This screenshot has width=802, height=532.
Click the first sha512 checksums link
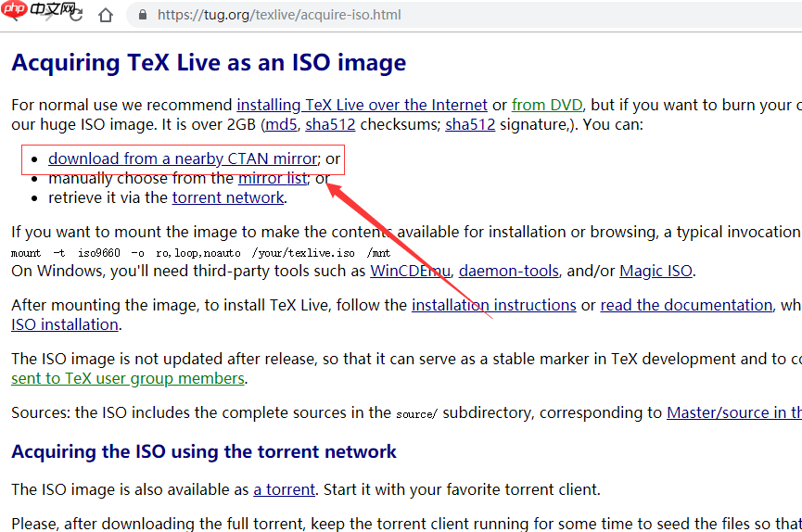coord(331,124)
